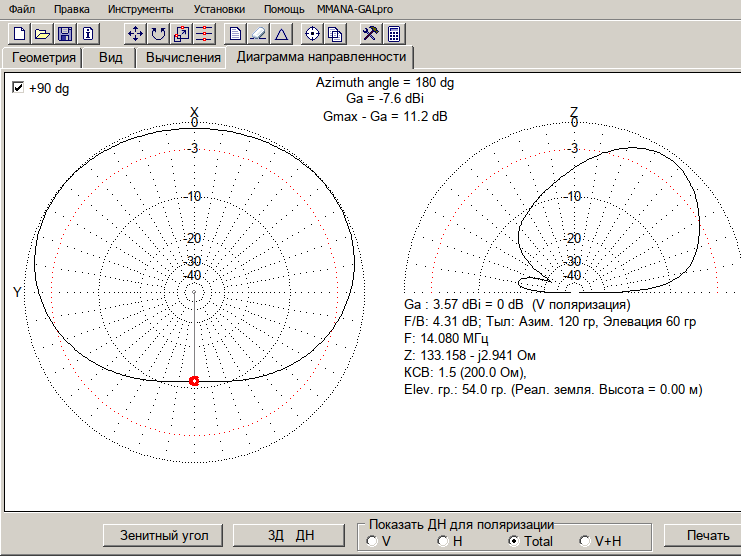Viewport: 741px width, 556px height.
Task: Choose the V+H polarization option
Action: coord(586,541)
